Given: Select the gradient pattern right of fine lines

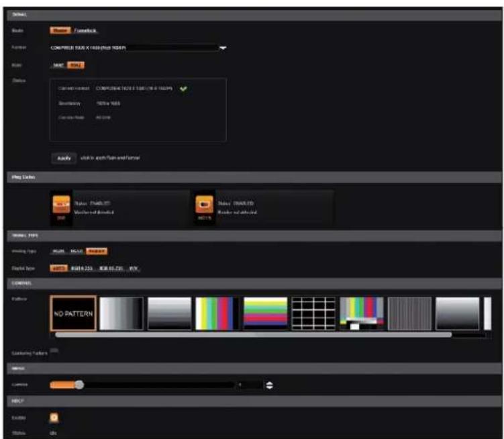Looking at the screenshot, I should click(458, 313).
